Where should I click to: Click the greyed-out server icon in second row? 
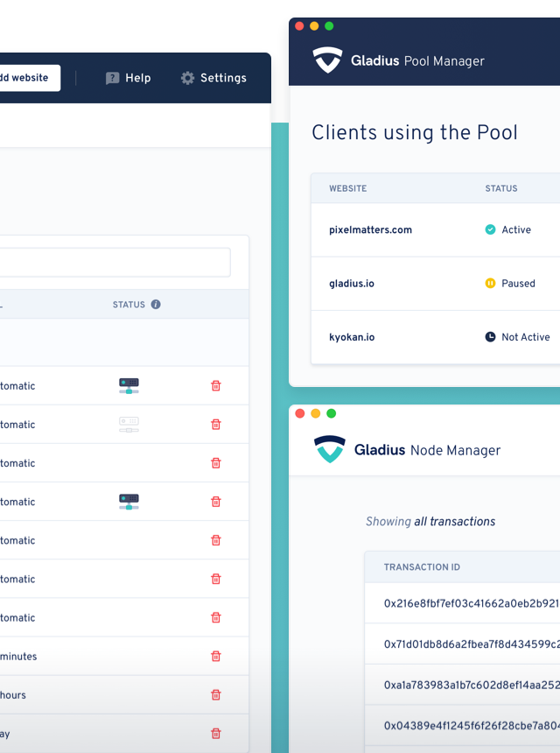[129, 425]
